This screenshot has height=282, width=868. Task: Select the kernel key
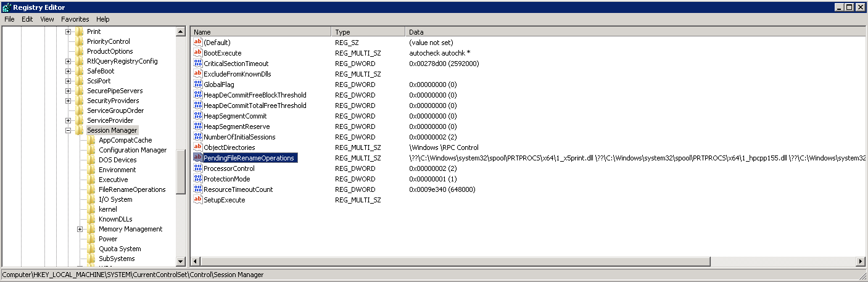tap(108, 209)
